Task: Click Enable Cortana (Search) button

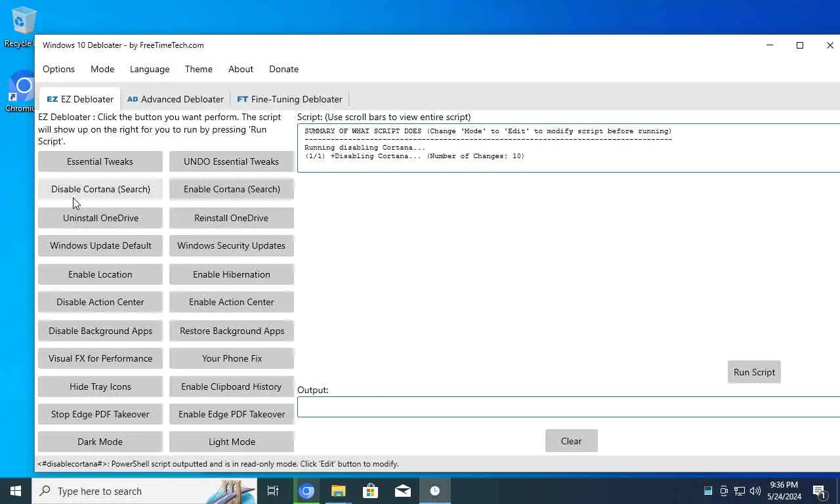Action: tap(231, 189)
